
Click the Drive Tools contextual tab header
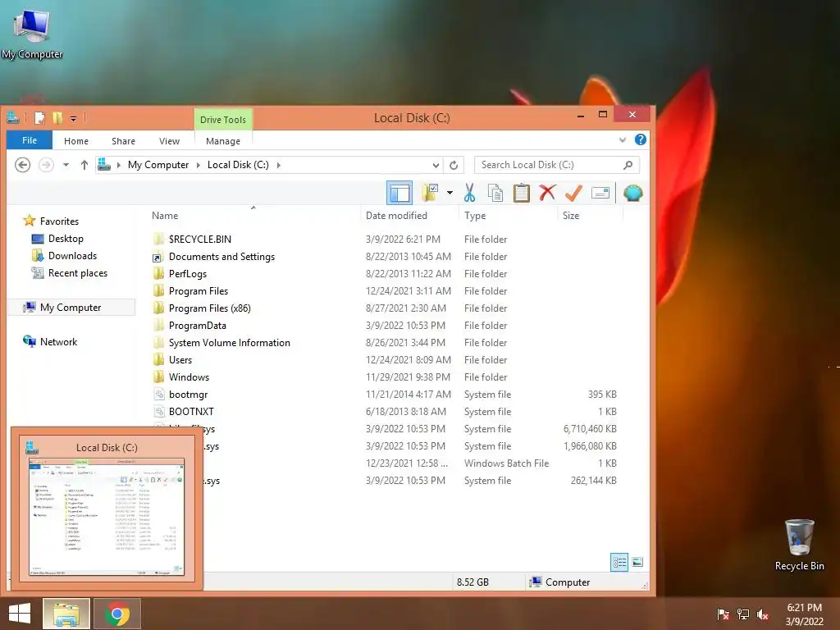[223, 120]
